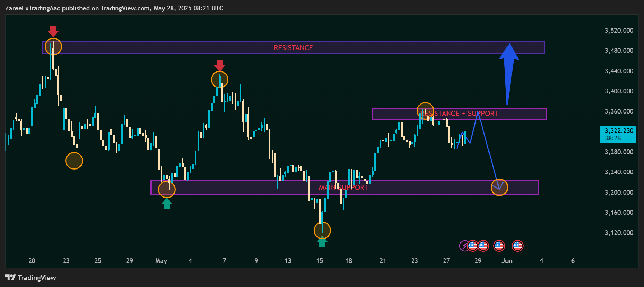Click the 3,280.000 price axis label

tap(619, 152)
